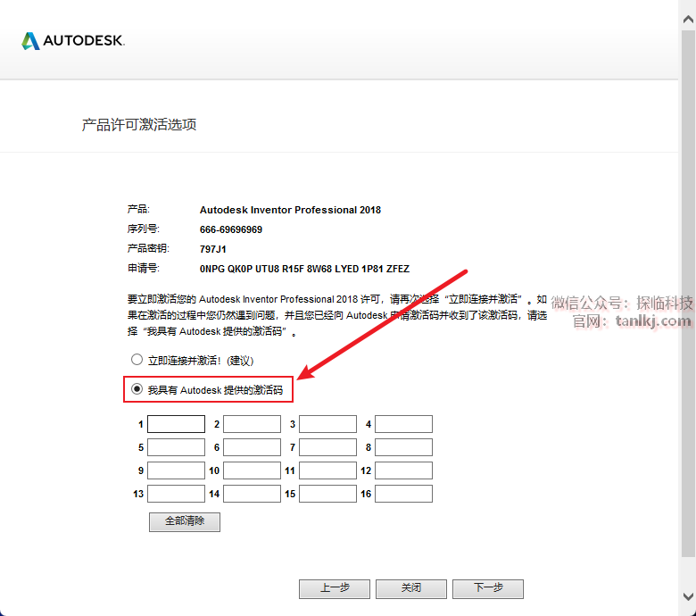Click the 产品密钥: label
The height and width of the screenshot is (616, 696).
[x=148, y=248]
